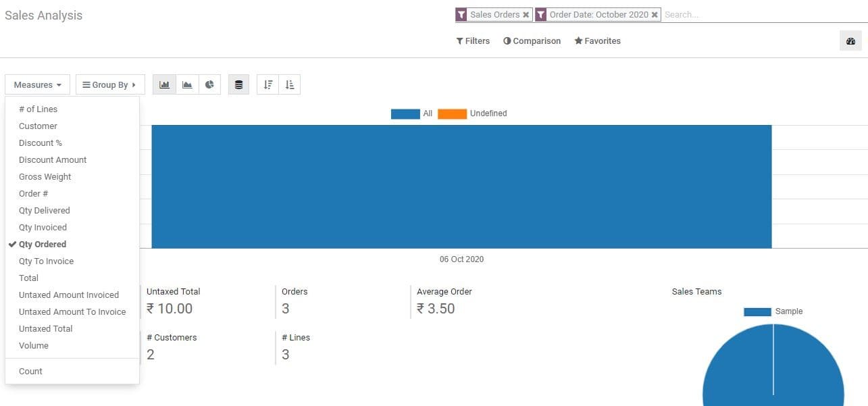Open the Pie Chart view icon

click(209, 84)
